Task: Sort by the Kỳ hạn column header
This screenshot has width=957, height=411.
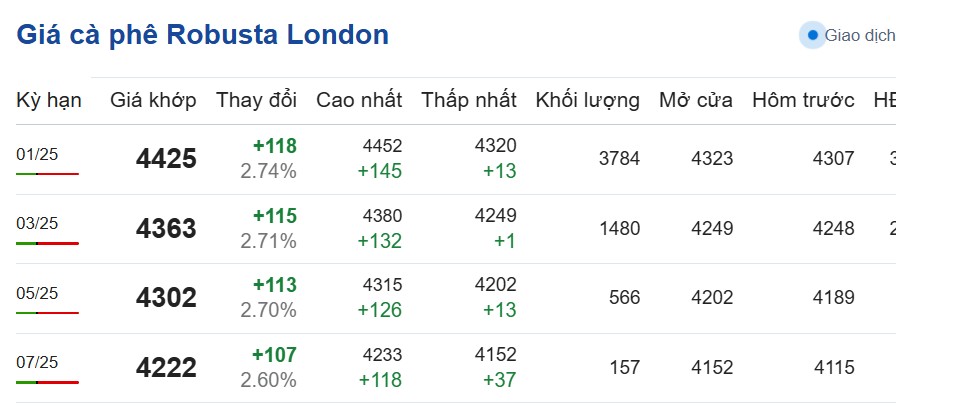Action: (49, 100)
